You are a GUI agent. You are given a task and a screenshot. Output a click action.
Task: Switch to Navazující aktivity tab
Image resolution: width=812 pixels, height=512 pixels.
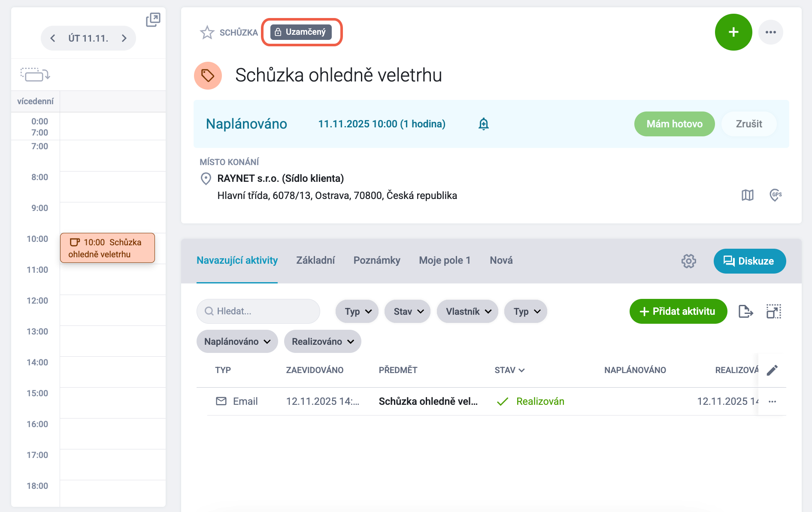[x=237, y=260]
